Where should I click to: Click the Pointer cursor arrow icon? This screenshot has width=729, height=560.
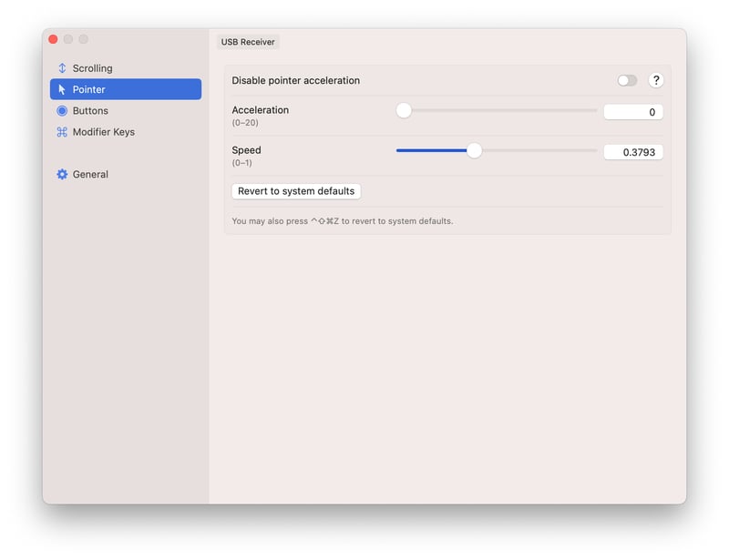62,89
